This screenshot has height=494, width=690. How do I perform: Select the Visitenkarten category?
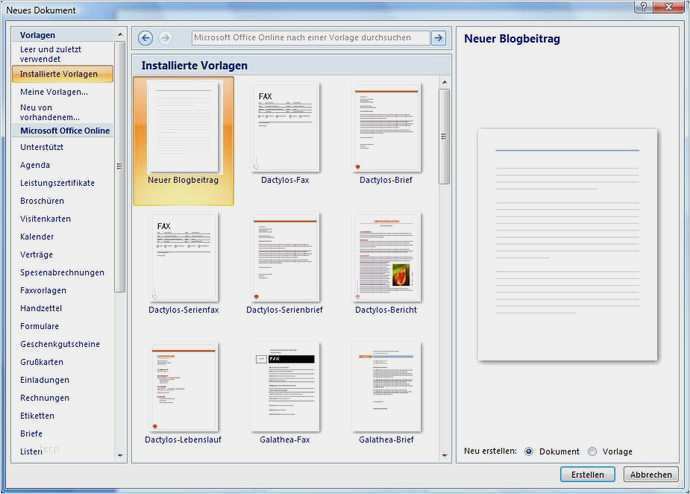coord(45,219)
